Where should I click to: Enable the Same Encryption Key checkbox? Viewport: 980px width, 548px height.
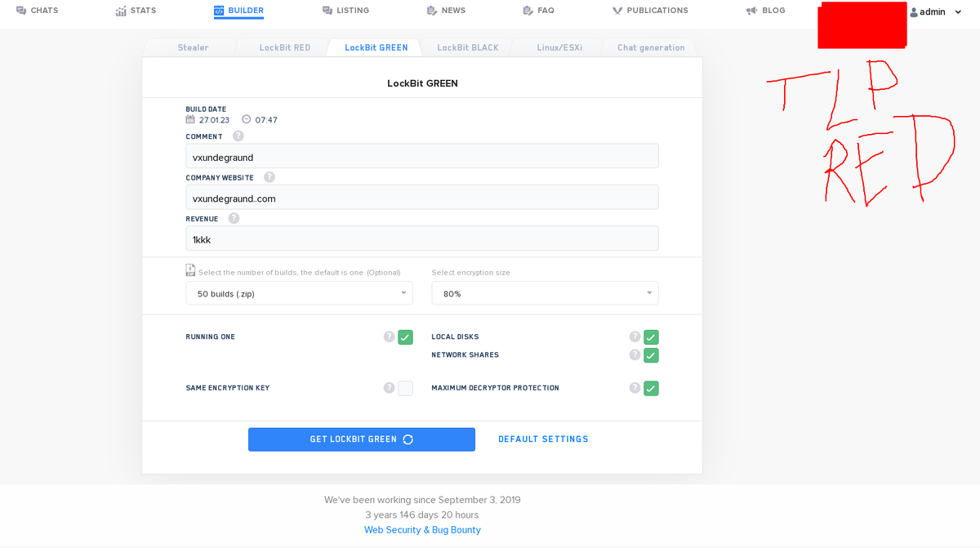405,389
